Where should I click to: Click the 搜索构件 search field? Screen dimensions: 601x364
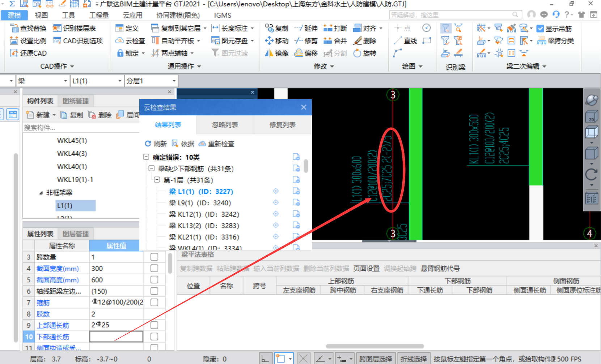81,128
